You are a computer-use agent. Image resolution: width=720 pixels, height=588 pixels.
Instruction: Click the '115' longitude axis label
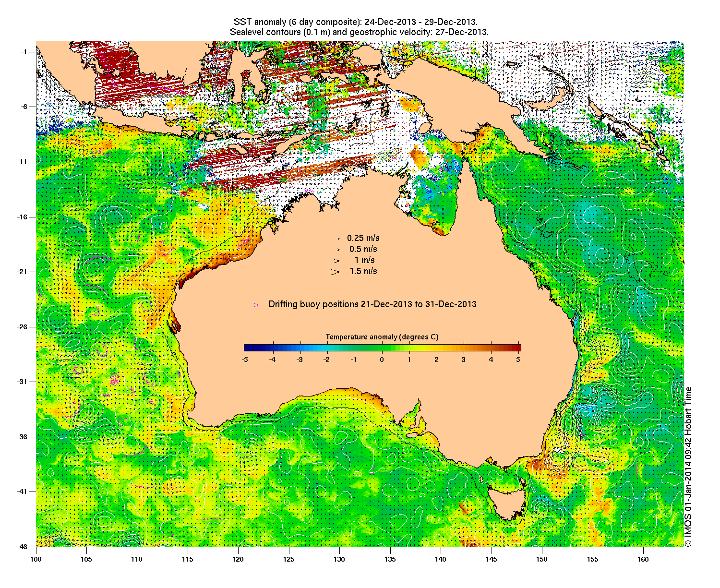click(x=188, y=559)
